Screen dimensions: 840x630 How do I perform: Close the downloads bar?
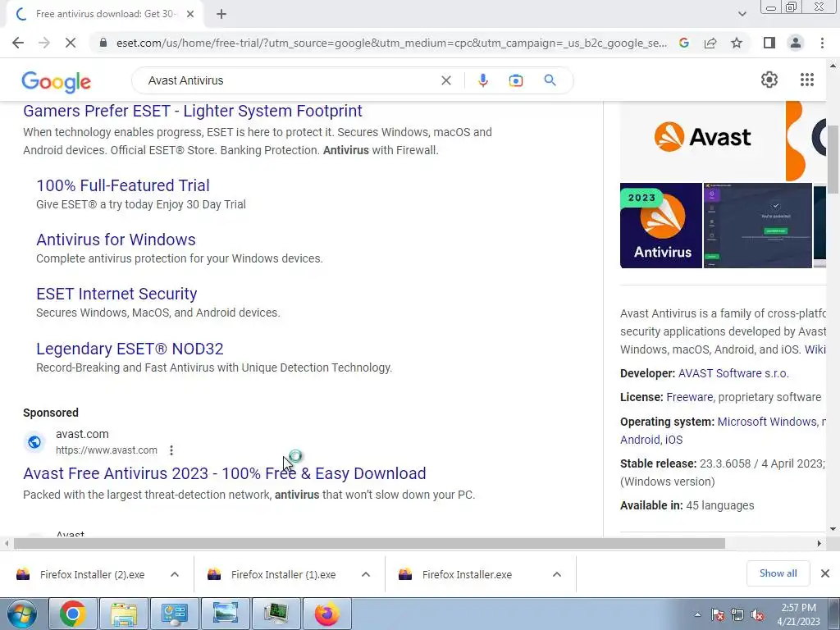tap(825, 573)
